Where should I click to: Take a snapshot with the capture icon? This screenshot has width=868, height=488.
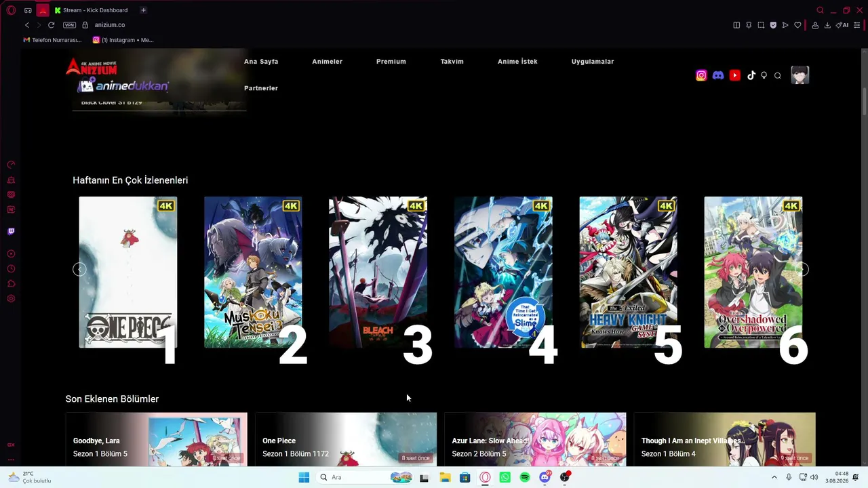tap(761, 25)
